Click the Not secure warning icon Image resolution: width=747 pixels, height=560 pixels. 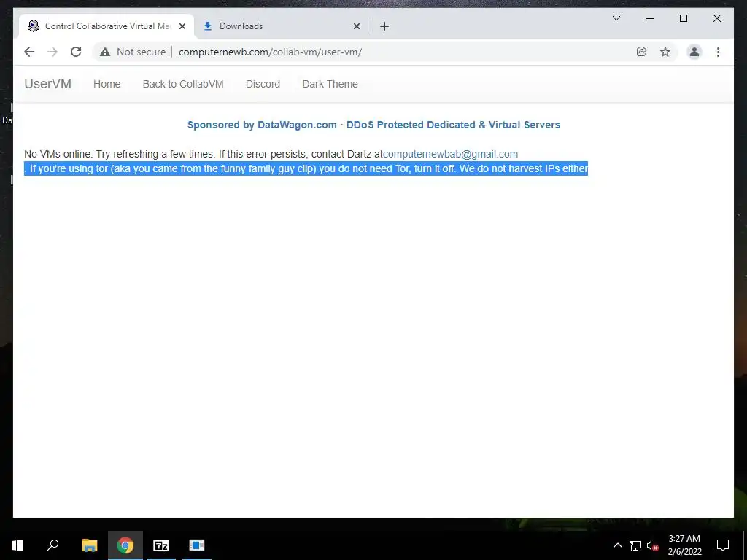point(105,52)
